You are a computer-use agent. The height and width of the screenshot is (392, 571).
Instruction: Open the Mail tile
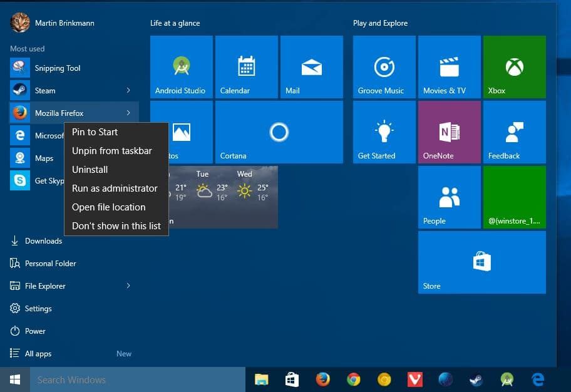click(x=312, y=67)
